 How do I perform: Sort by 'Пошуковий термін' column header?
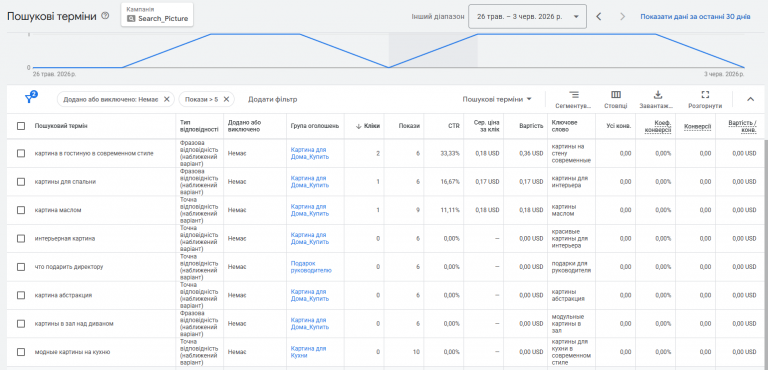pyautogui.click(x=61, y=126)
